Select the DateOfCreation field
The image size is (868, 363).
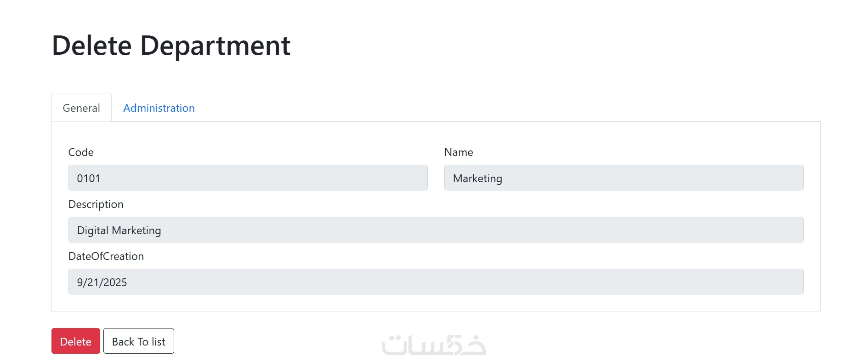coord(436,282)
